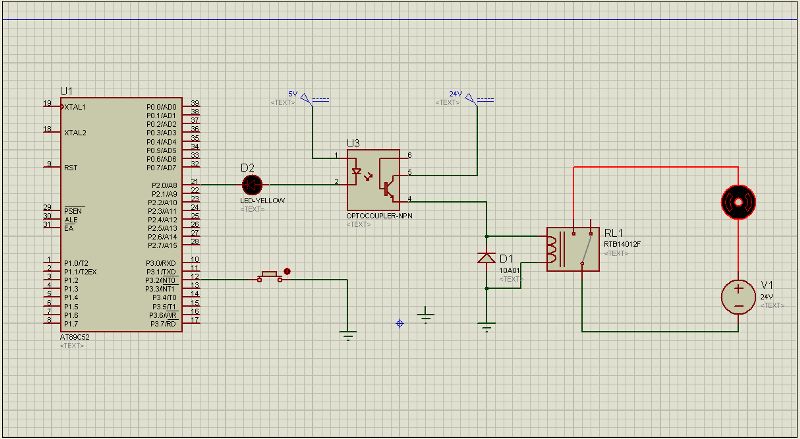Select the relay RL1 component

pos(573,249)
